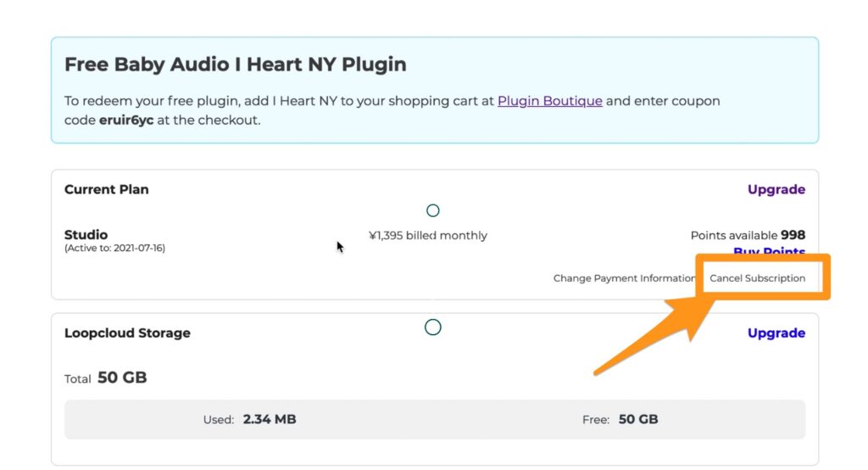The height and width of the screenshot is (470, 868).
Task: Select the coupon code eruir6yc
Action: tap(126, 120)
